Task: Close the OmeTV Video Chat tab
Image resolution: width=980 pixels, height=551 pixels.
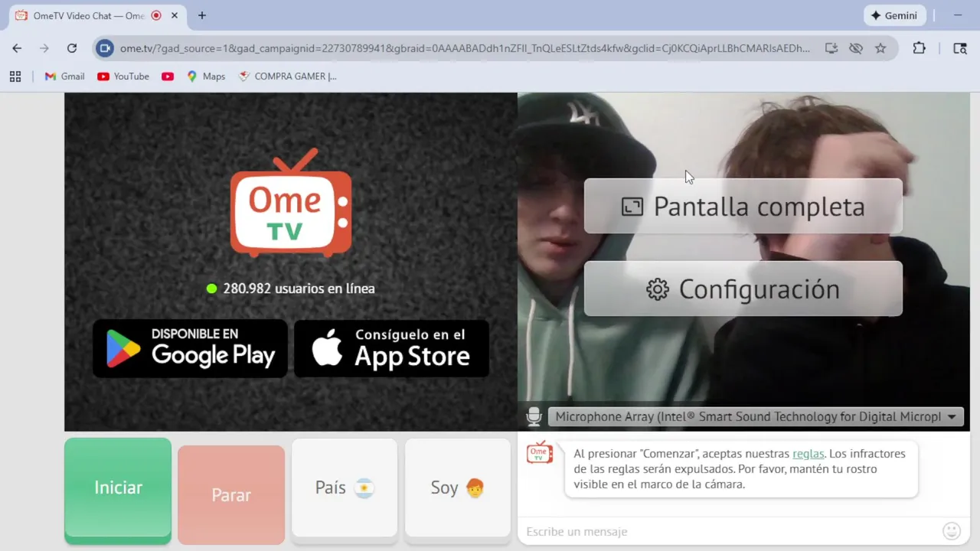Action: (175, 15)
